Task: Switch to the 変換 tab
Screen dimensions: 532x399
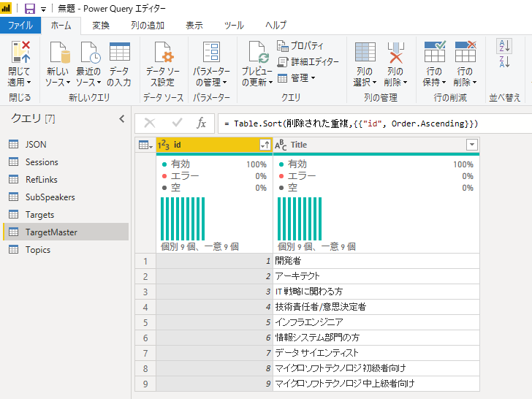Action: [x=101, y=25]
